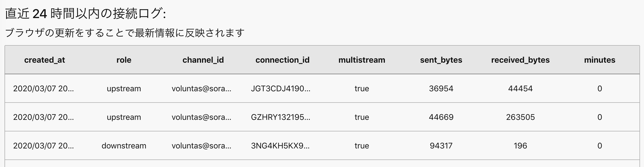
Task: Click sent bytes value 44669
Action: click(441, 117)
